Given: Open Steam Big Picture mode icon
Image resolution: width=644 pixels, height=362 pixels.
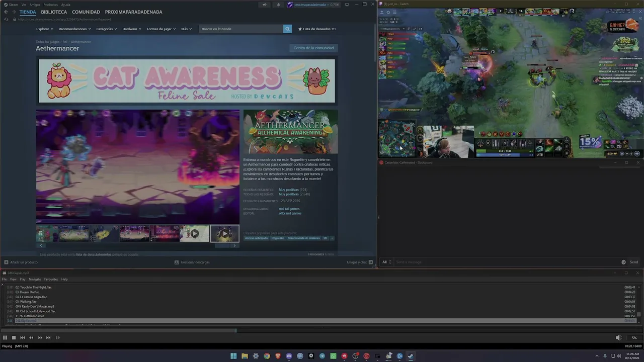Looking at the screenshot, I should coord(347,5).
